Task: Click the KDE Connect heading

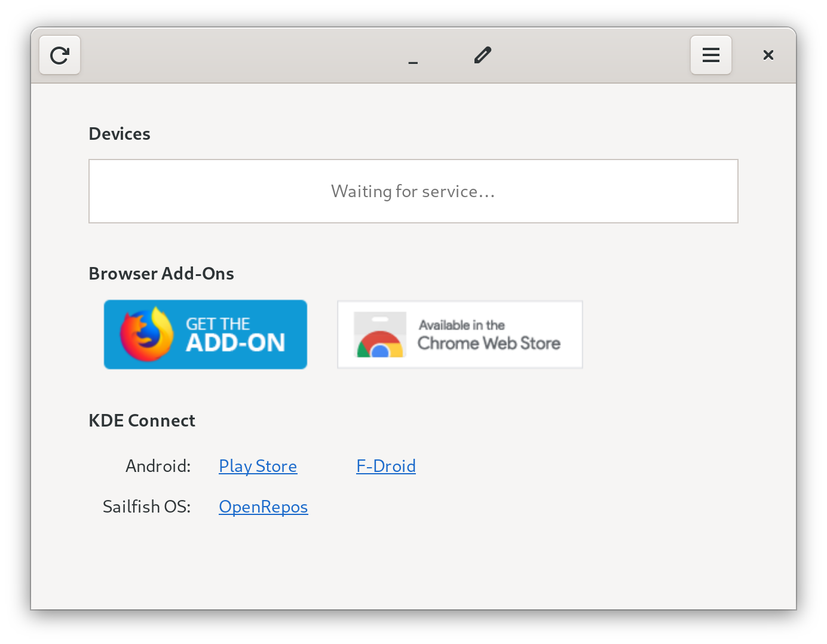Action: [142, 421]
